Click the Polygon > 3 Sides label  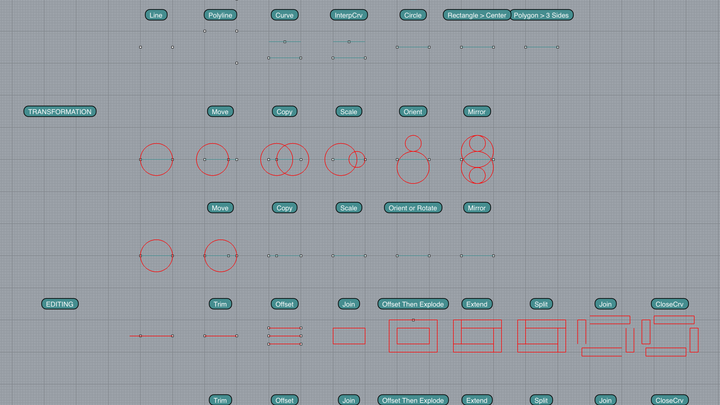[541, 15]
